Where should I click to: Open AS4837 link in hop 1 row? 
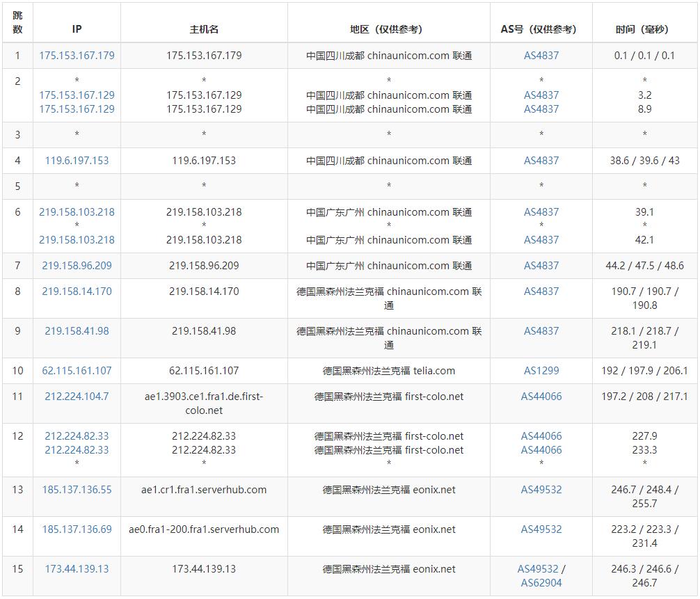[x=541, y=56]
